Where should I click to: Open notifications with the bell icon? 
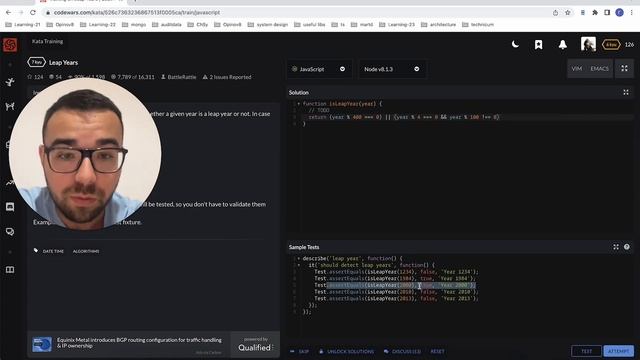(x=562, y=44)
